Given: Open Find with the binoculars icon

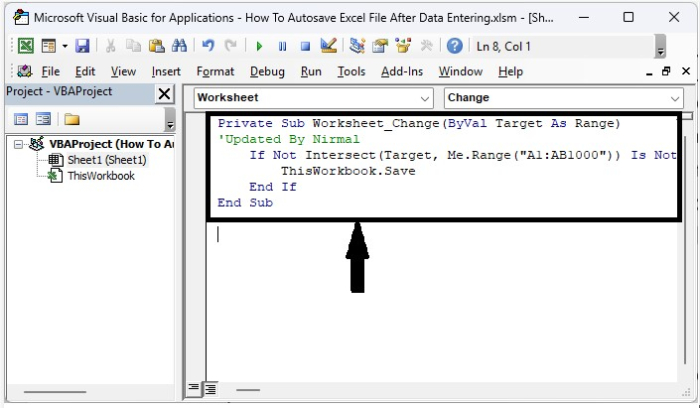Looking at the screenshot, I should pyautogui.click(x=179, y=46).
